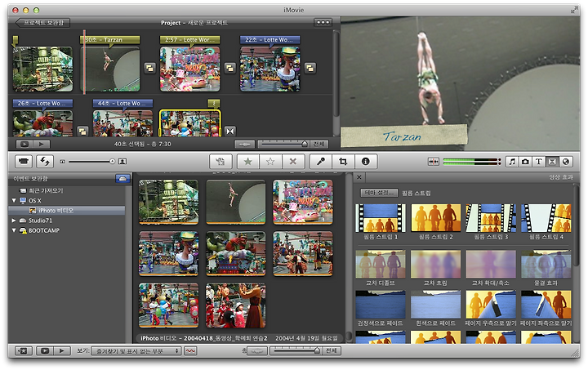Image resolution: width=588 pixels, height=370 pixels.
Task: Click the audio level meter
Action: (x=472, y=162)
